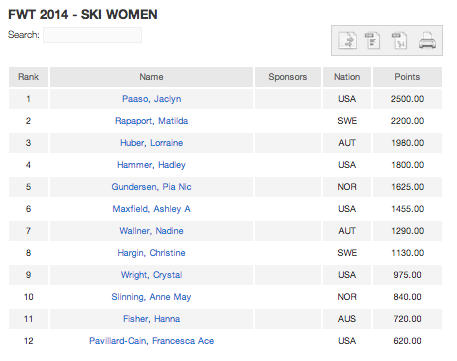Click rank number 12 cell
The width and height of the screenshot is (457, 361).
[28, 341]
